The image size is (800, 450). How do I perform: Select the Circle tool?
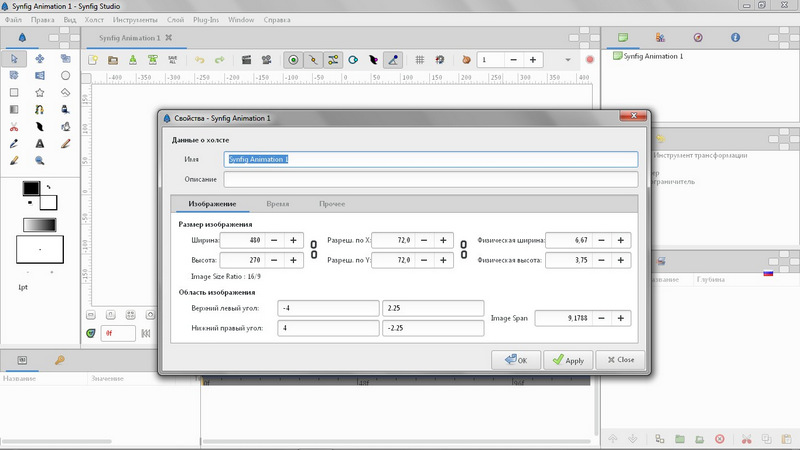coord(65,76)
